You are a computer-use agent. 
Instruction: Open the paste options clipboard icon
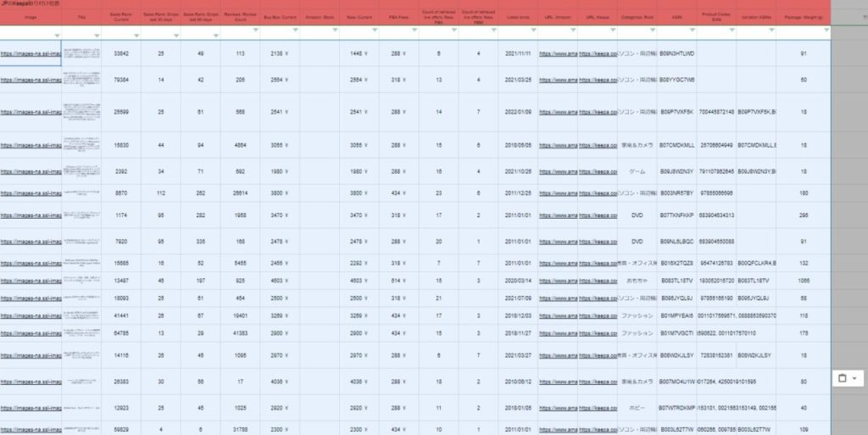[843, 378]
